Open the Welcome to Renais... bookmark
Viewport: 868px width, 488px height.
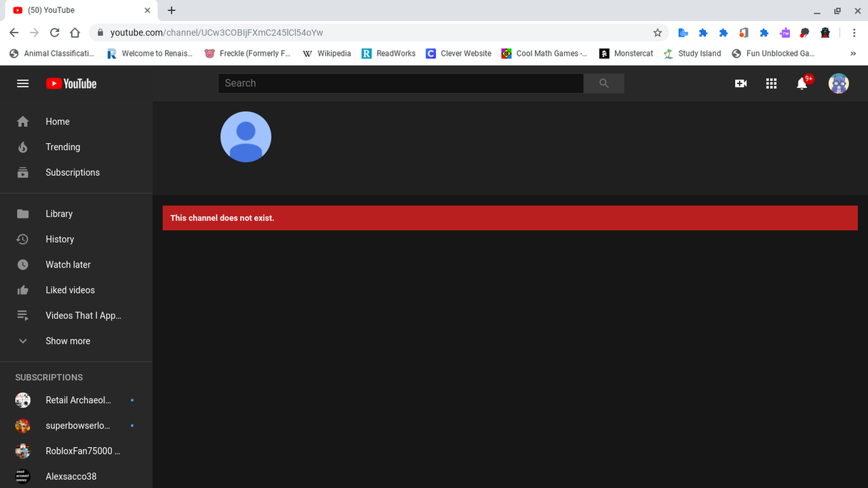(150, 54)
